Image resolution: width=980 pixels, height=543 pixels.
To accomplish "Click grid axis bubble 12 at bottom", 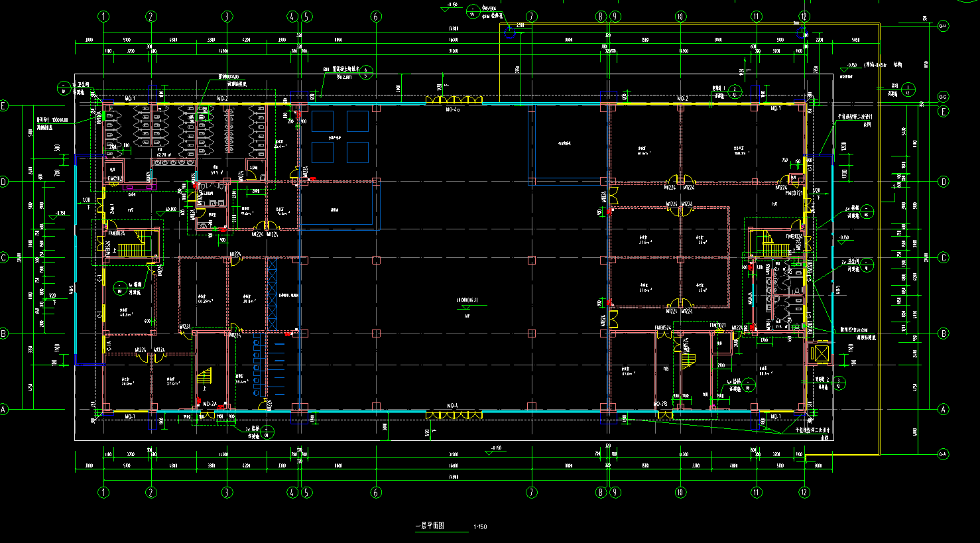I will (804, 493).
